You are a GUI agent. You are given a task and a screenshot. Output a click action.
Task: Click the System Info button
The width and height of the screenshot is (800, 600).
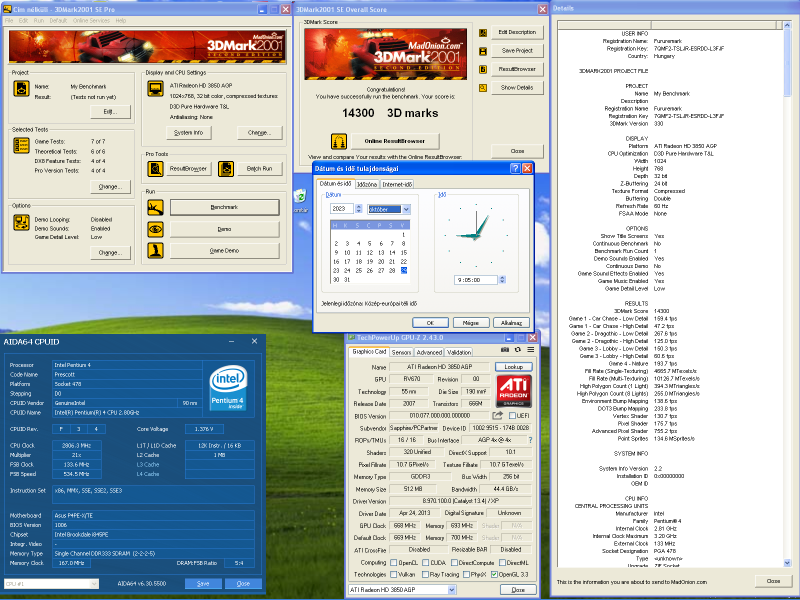[189, 133]
